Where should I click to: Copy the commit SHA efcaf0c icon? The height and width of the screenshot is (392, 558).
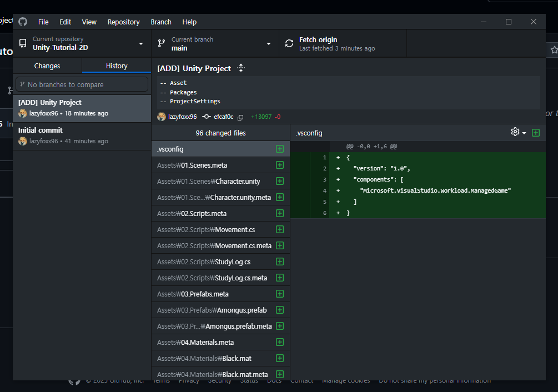pos(240,117)
